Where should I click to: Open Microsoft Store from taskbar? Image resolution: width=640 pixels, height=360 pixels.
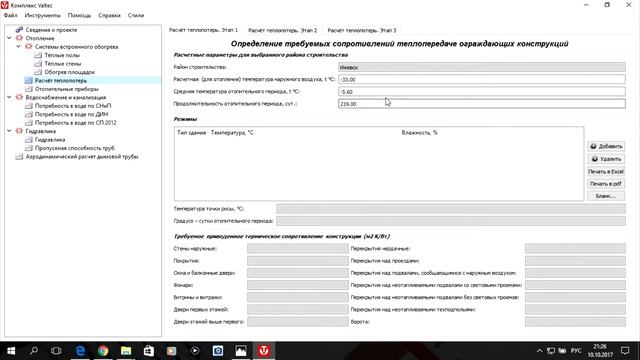(x=149, y=351)
